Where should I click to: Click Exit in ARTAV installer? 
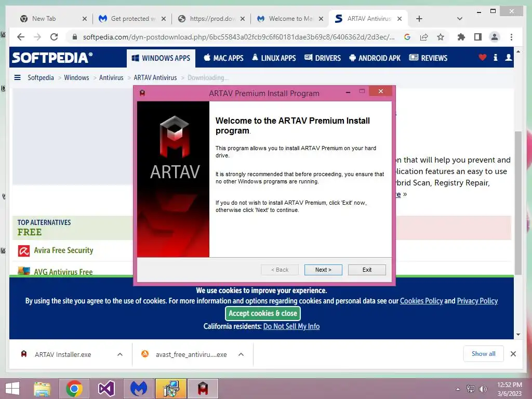click(x=367, y=270)
